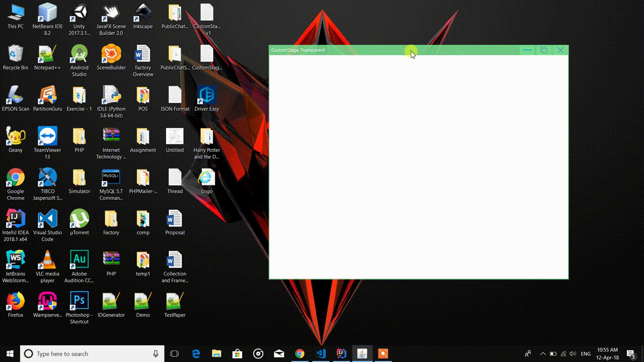Screen dimensions: 644x362
Task: Launch Microsoft Edge from the taskbar
Action: click(x=195, y=354)
